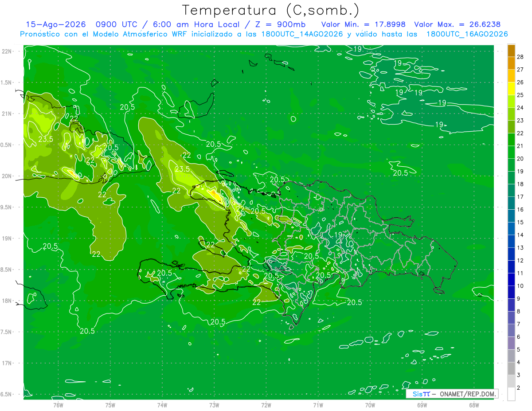Click colorbar value 5
This screenshot has width=532, height=411.
519,350
